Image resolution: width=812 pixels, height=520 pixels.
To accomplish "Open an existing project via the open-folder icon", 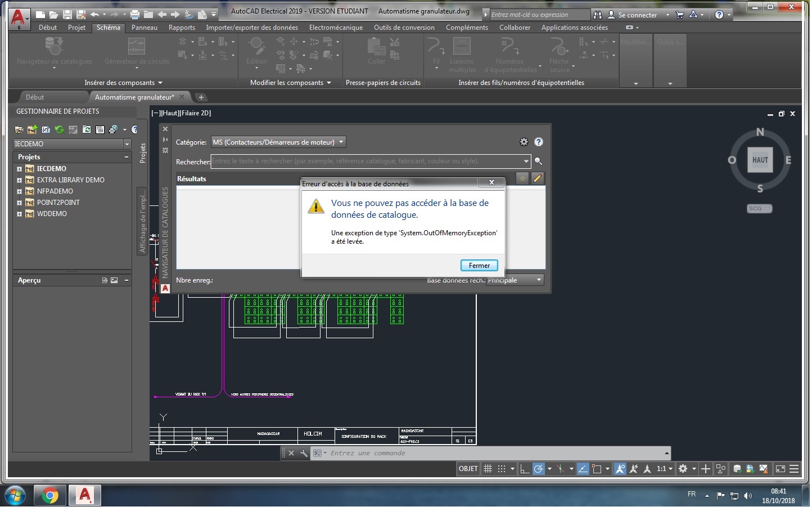I will coord(19,129).
